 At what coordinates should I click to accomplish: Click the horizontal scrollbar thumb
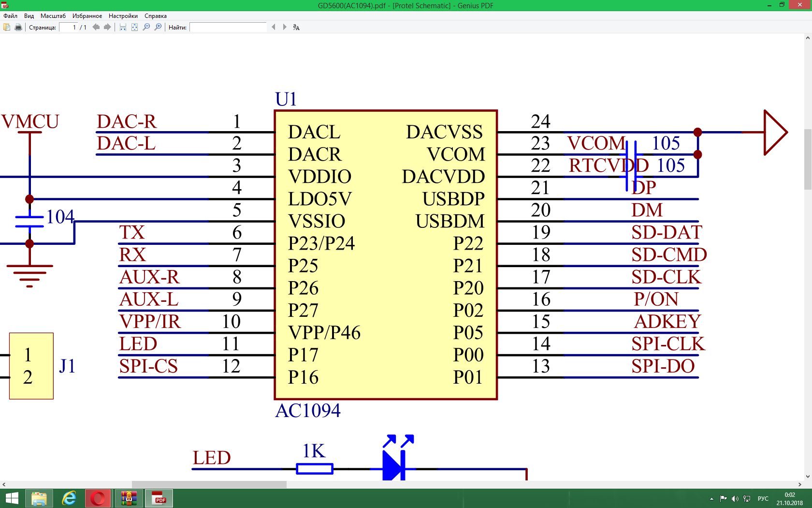[209, 484]
